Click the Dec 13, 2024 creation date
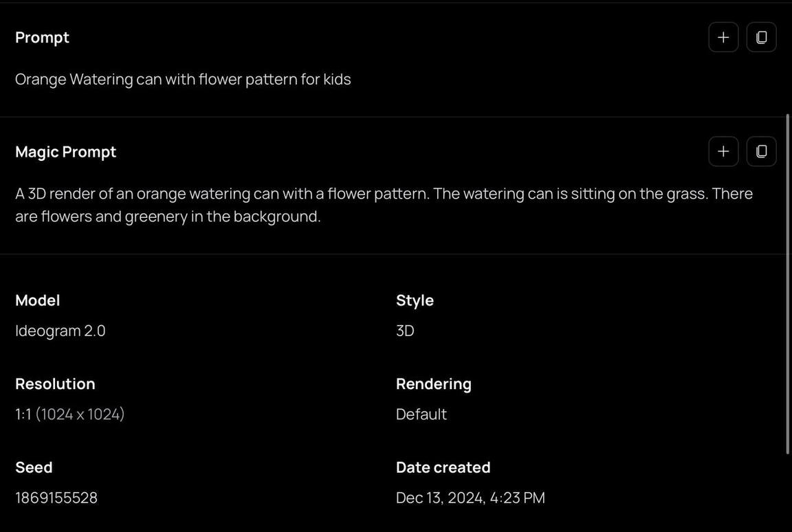Image resolution: width=792 pixels, height=532 pixels. [470, 498]
